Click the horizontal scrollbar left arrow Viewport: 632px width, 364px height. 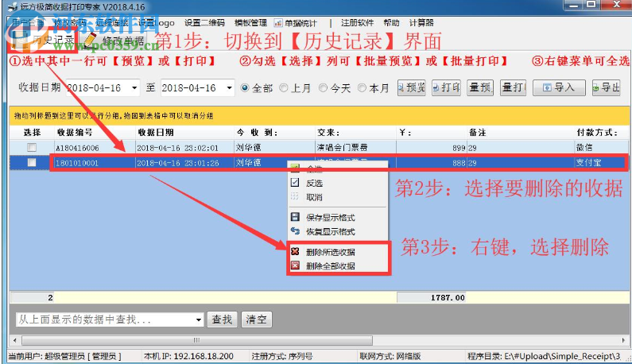15,340
